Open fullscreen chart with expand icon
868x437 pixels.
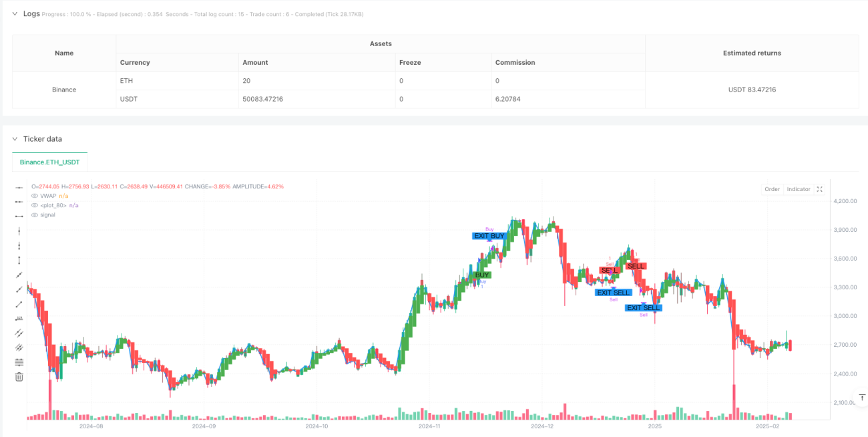[820, 189]
